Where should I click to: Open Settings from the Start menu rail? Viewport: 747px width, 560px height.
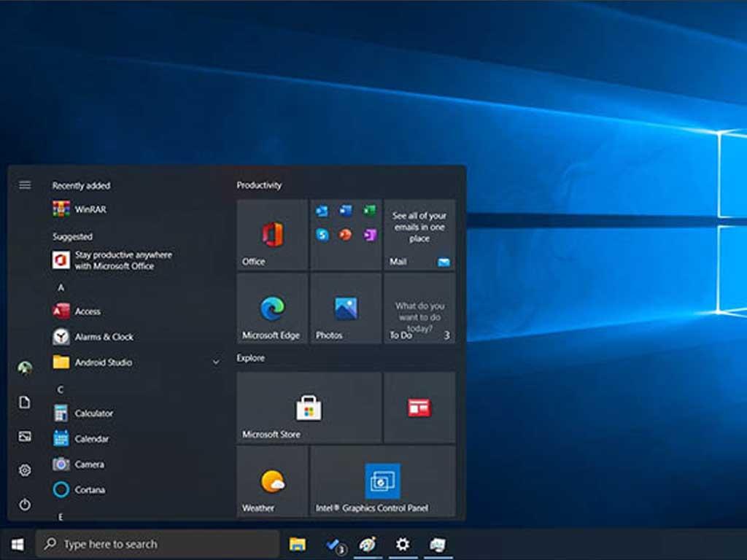click(25, 470)
